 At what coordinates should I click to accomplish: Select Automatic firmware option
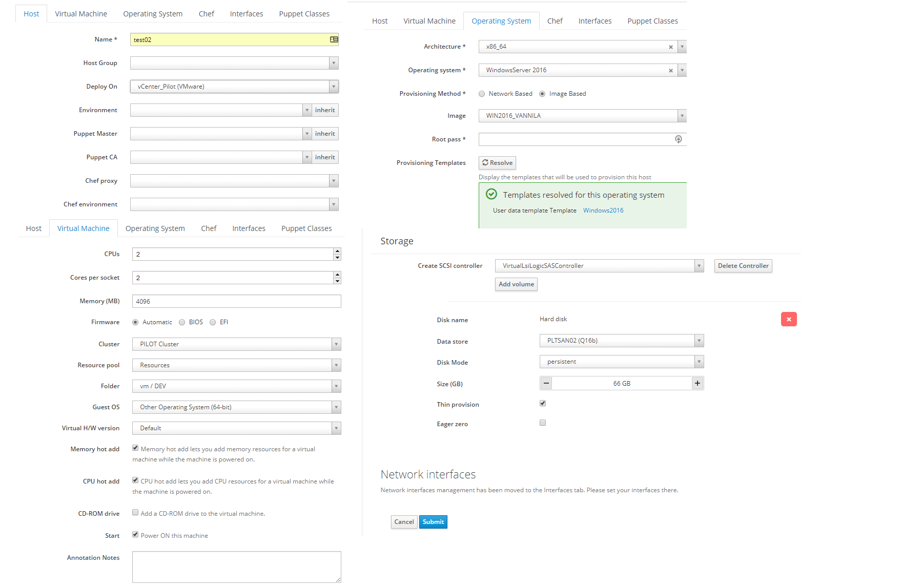pyautogui.click(x=135, y=322)
